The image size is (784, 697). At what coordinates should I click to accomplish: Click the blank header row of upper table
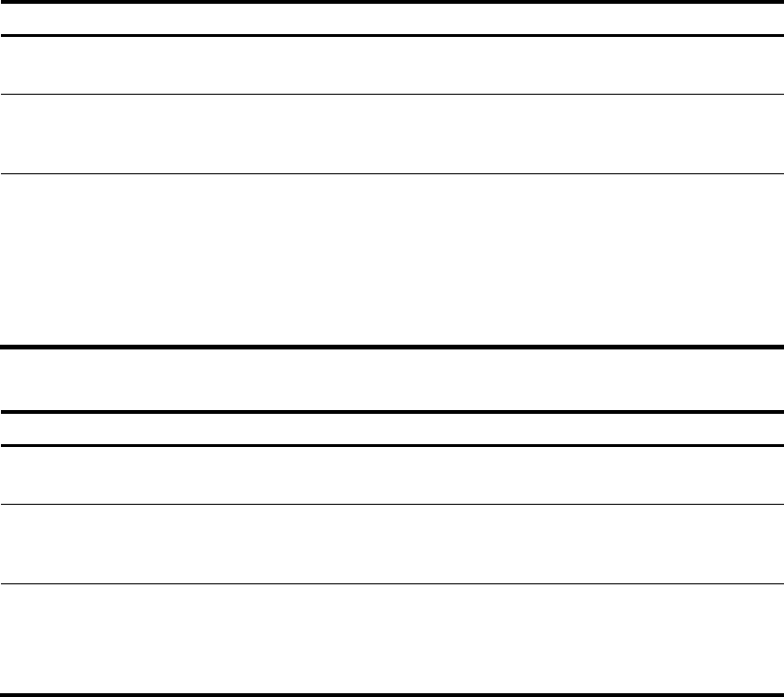392,19
